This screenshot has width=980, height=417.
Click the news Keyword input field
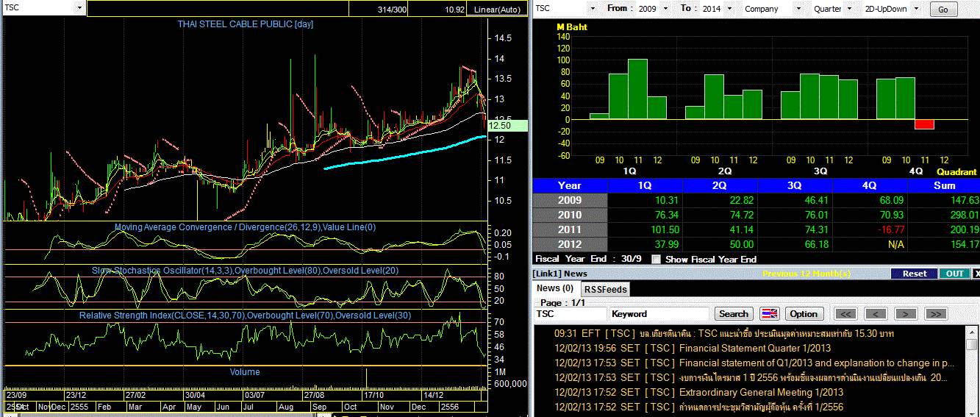click(659, 314)
